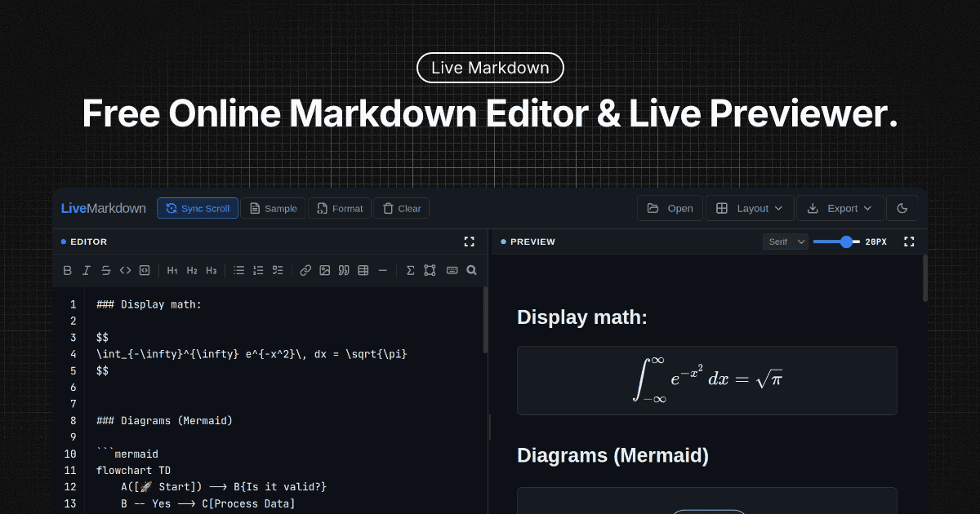Insert a Mermaid diagram
Viewport: 980px width, 514px height.
(x=430, y=270)
